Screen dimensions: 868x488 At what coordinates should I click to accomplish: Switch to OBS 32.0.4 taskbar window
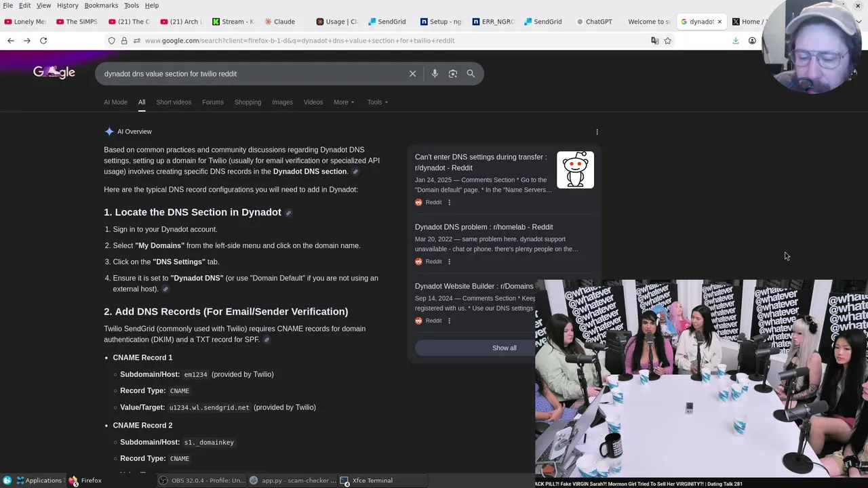pos(202,481)
